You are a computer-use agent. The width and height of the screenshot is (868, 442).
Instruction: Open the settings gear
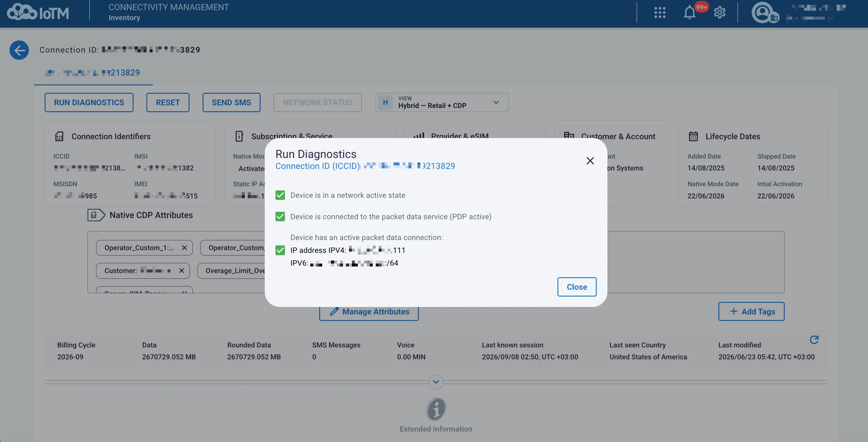pos(719,12)
